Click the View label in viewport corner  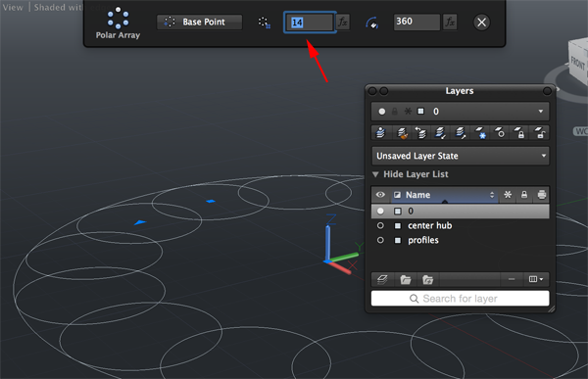pyautogui.click(x=13, y=7)
